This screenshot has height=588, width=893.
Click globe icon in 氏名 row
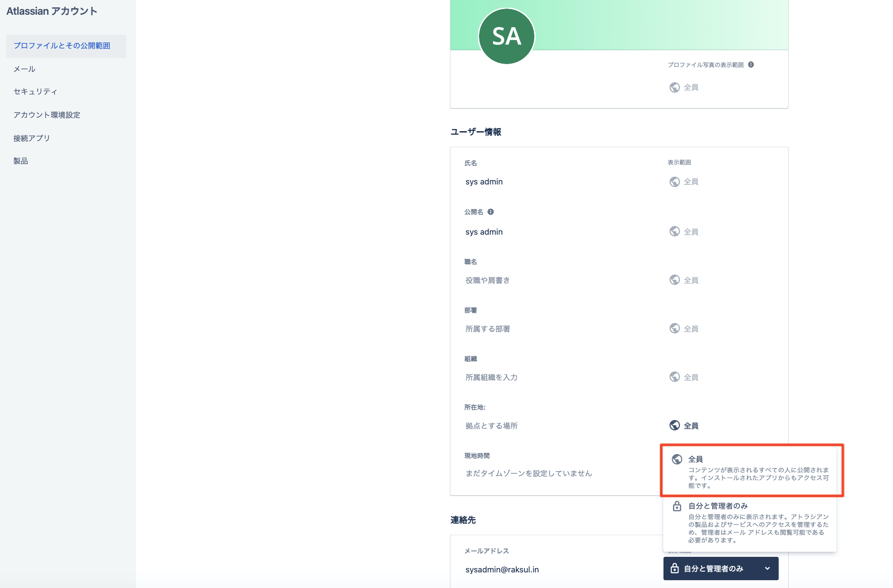[674, 182]
